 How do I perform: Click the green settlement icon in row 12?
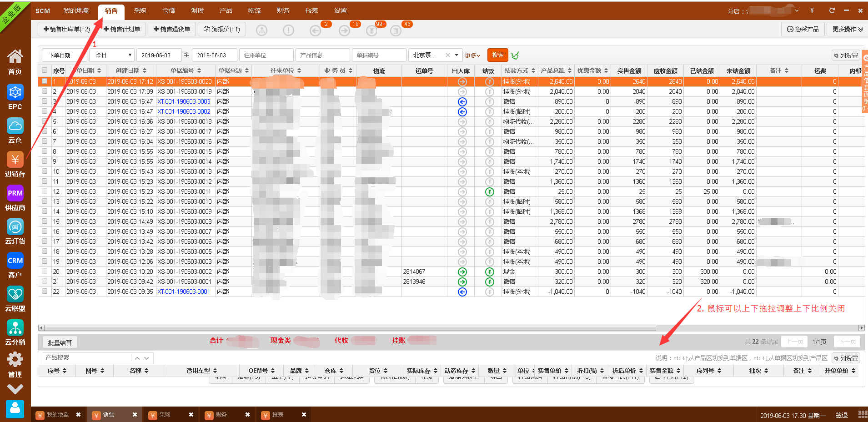pyautogui.click(x=489, y=192)
